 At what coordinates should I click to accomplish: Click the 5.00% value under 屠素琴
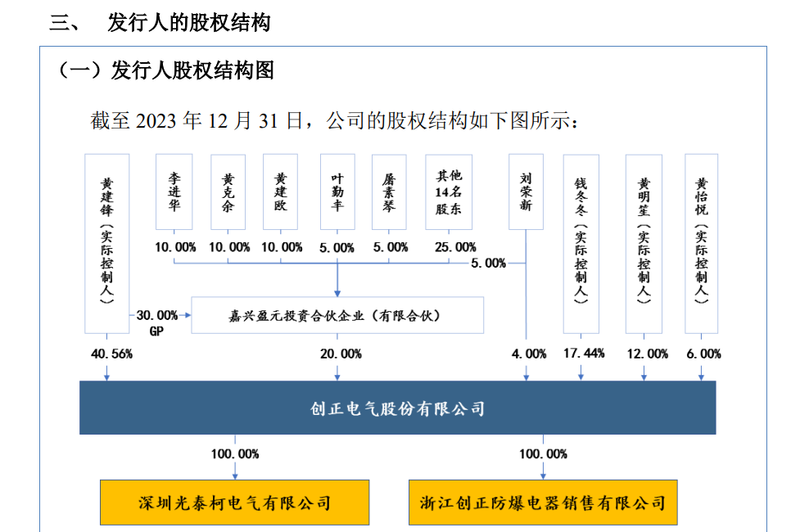coord(391,247)
